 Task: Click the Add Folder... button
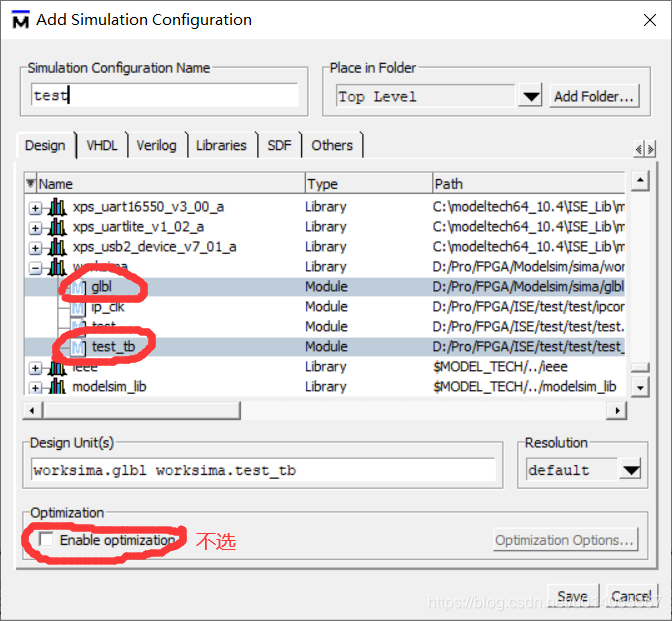594,96
